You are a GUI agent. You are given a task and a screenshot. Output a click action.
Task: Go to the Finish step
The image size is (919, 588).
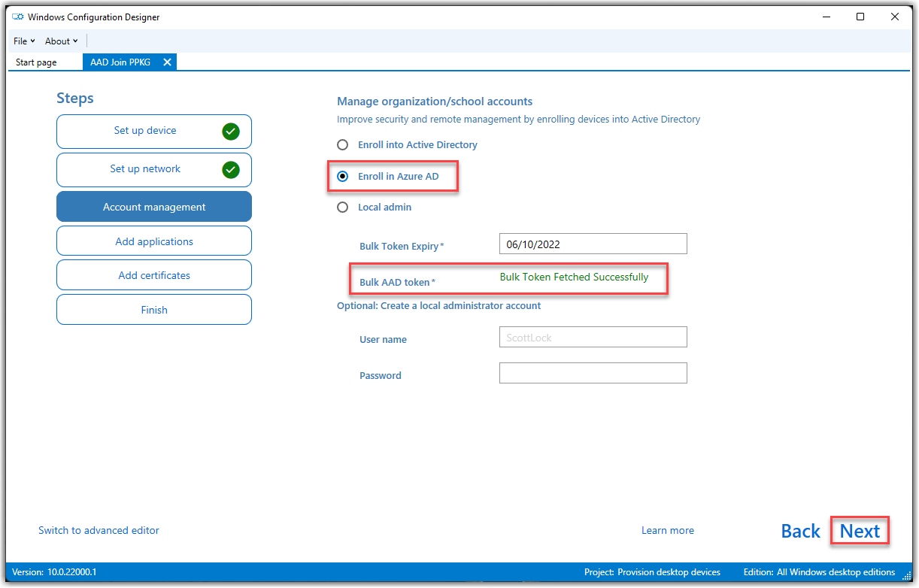click(x=154, y=310)
